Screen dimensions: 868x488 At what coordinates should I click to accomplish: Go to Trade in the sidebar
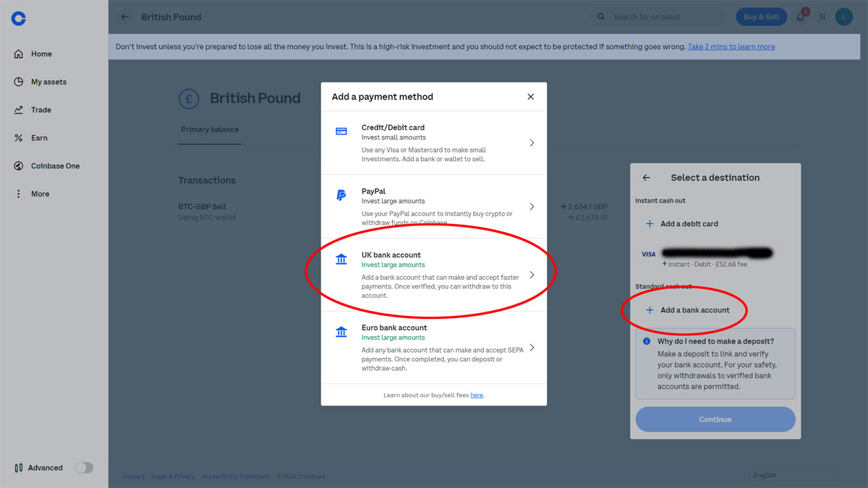[x=41, y=110]
